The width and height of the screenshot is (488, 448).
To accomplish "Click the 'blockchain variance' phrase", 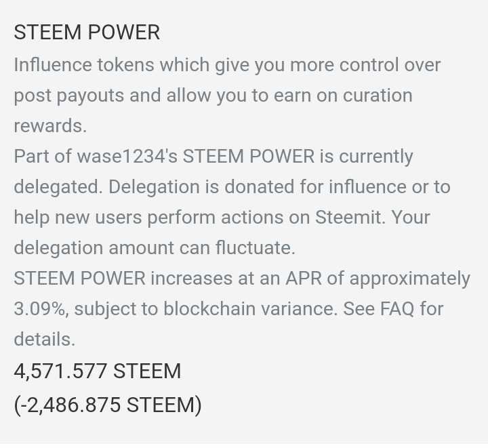I will (251, 309).
